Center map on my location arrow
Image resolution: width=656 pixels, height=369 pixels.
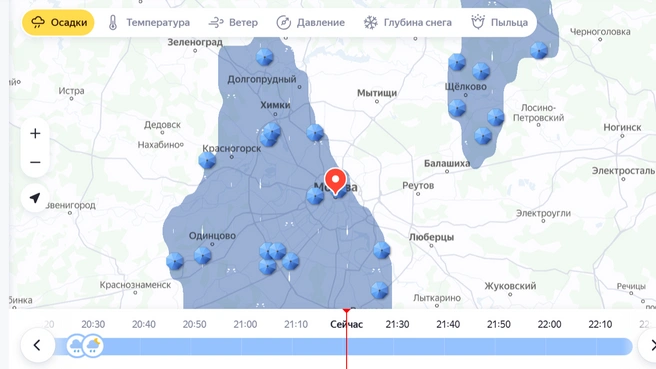click(x=35, y=198)
